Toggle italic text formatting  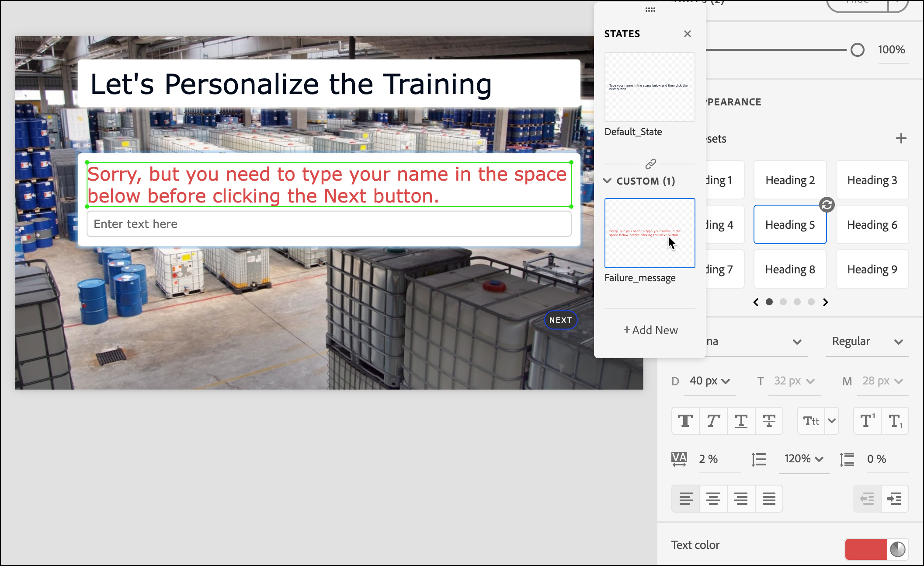tap(713, 421)
